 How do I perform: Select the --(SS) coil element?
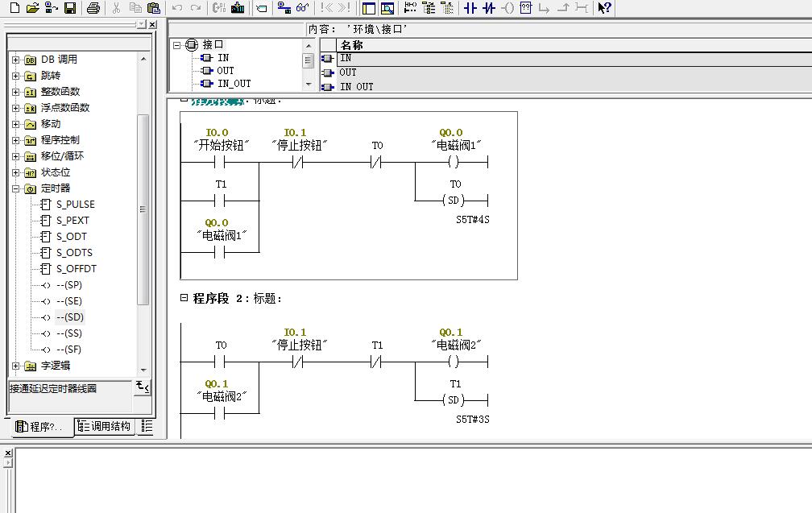click(x=69, y=333)
